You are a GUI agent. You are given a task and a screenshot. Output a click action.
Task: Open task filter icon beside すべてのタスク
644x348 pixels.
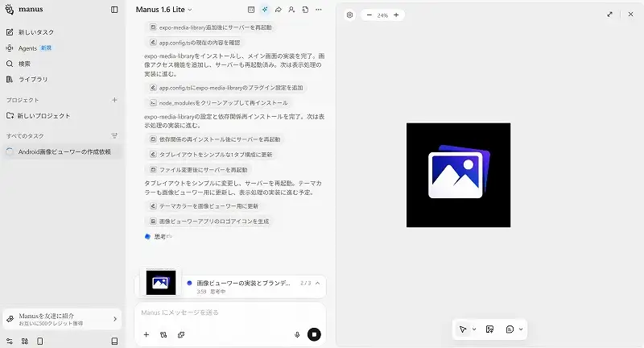point(114,135)
